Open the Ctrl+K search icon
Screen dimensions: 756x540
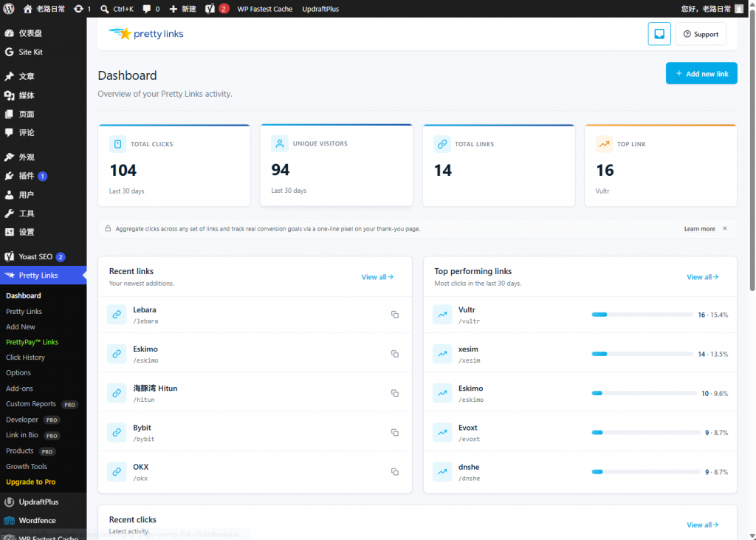(105, 9)
